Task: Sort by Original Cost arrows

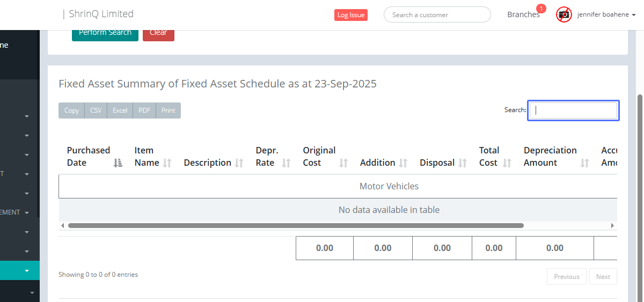Action: pos(343,163)
